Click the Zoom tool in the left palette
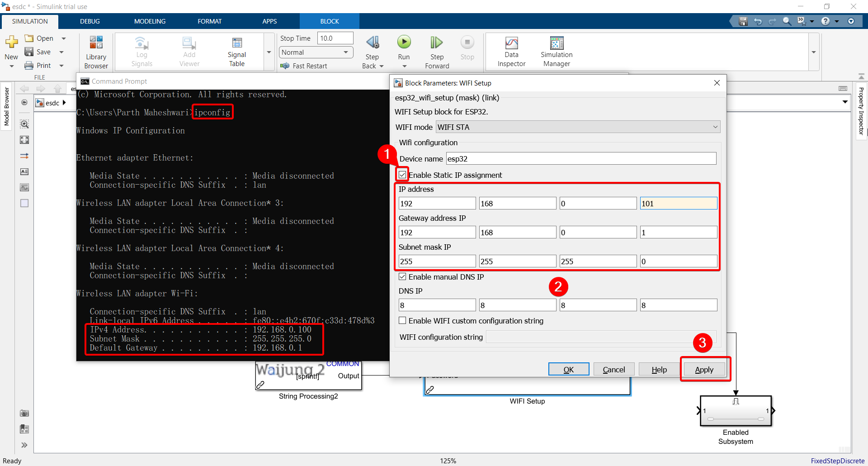Screen dimensions: 868x466 click(24, 124)
